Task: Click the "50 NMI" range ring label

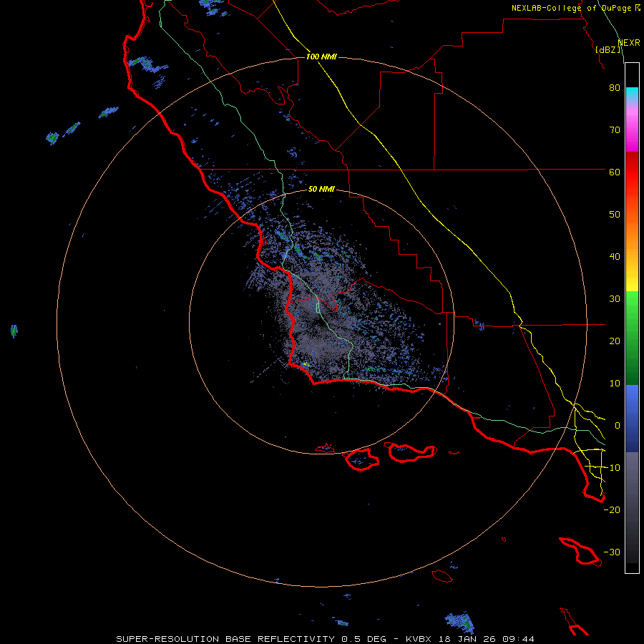Action: tap(321, 190)
